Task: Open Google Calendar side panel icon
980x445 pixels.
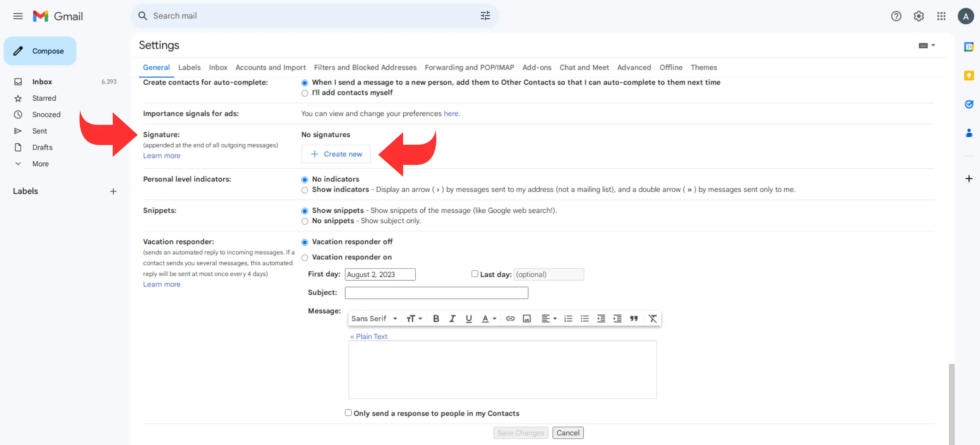Action: point(969,47)
